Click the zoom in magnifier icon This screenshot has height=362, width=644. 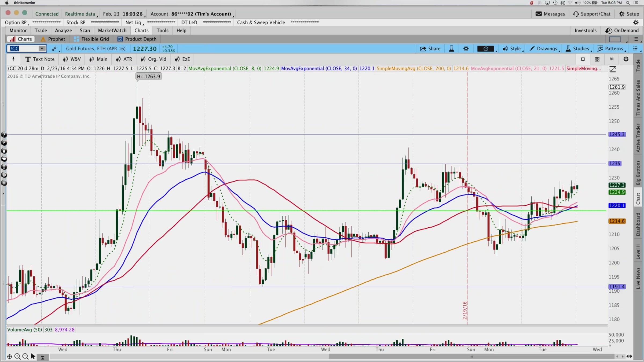[x=17, y=356]
